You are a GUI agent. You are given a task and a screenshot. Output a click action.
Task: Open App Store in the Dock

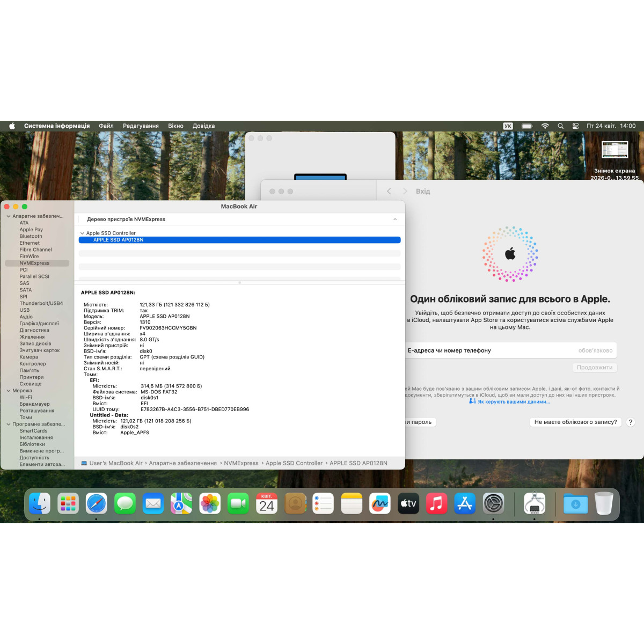click(x=465, y=503)
